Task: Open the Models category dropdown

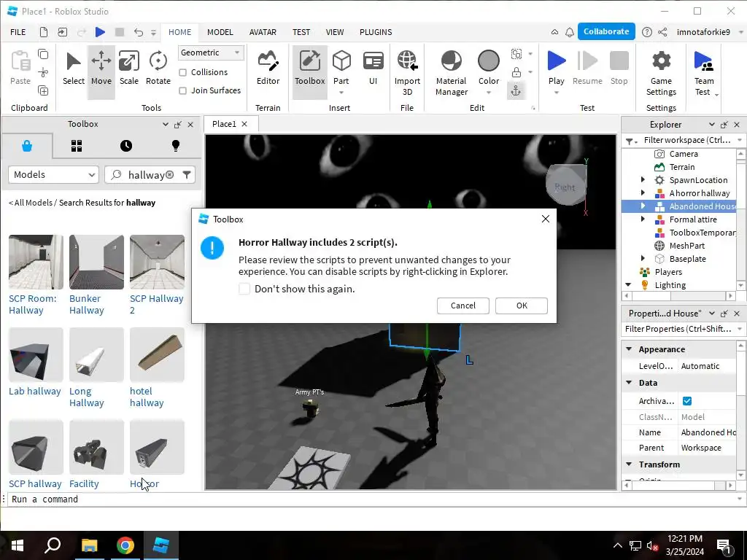Action: [x=53, y=175]
